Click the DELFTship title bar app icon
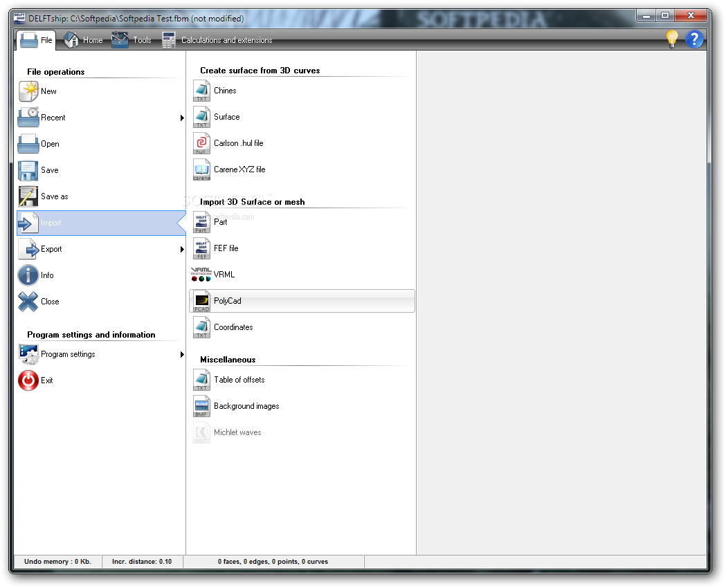The width and height of the screenshot is (726, 588). (x=19, y=19)
